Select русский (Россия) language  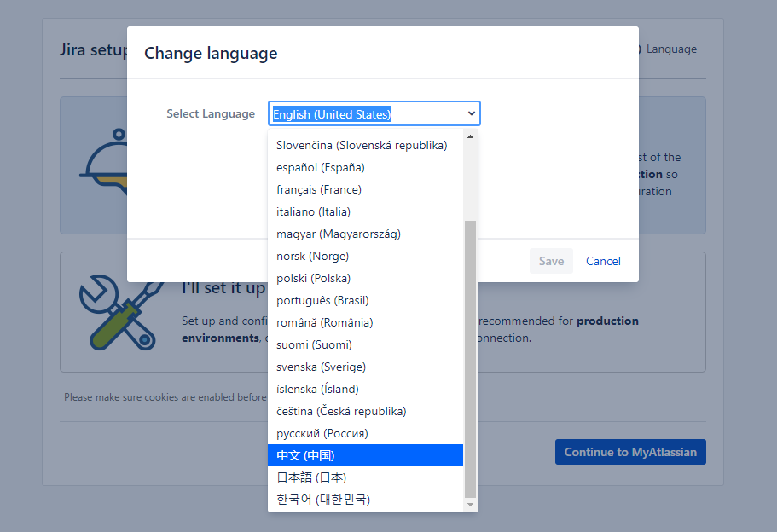tap(365, 433)
